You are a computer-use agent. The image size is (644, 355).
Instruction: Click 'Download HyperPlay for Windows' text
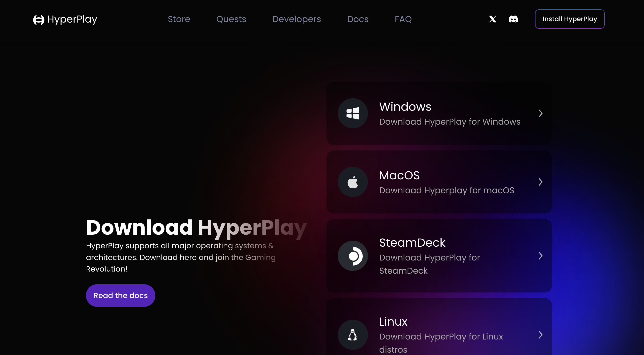coord(450,122)
